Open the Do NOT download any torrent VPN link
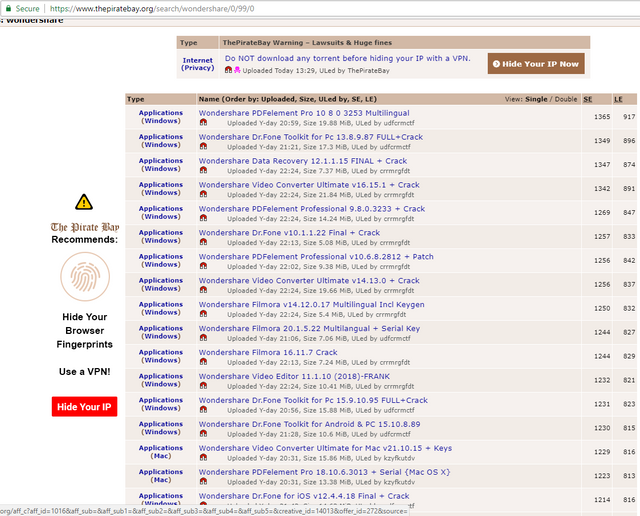640x516 pixels. coord(348,58)
